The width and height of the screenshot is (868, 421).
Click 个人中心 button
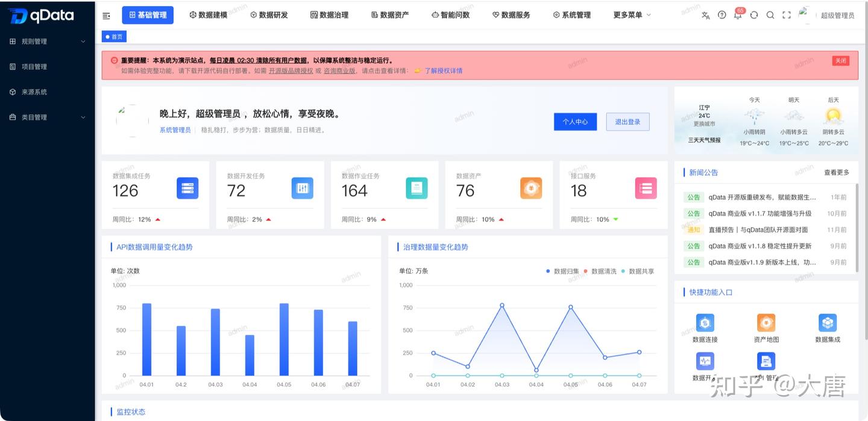pos(575,122)
